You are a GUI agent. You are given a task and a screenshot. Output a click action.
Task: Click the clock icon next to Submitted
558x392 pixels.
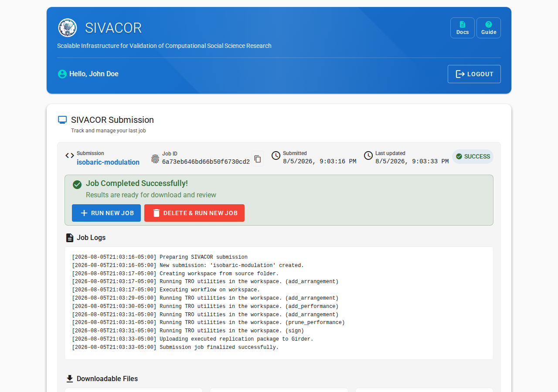pos(276,155)
